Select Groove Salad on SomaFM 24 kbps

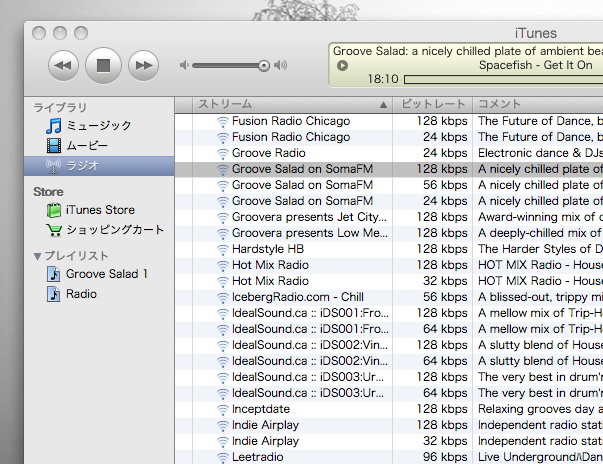pyautogui.click(x=389, y=201)
